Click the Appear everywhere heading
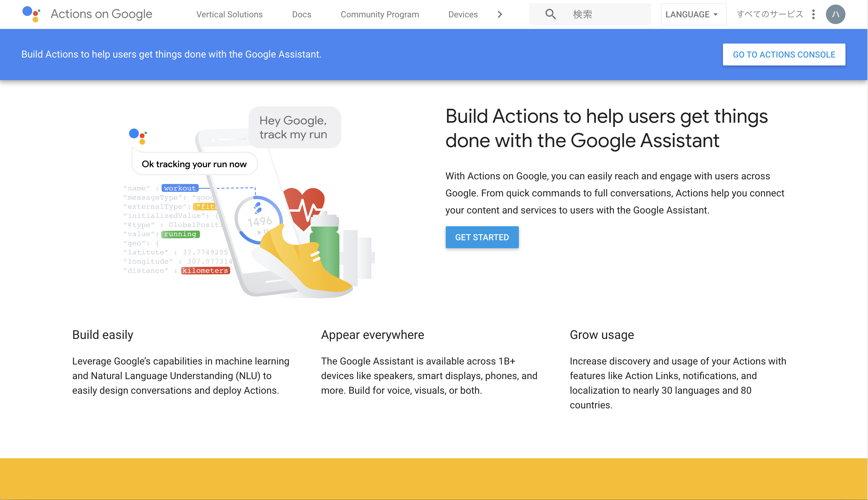 tap(372, 334)
